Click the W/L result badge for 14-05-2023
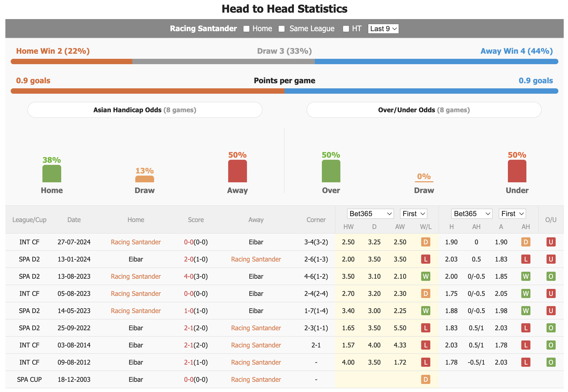The width and height of the screenshot is (568, 392). pyautogui.click(x=426, y=311)
